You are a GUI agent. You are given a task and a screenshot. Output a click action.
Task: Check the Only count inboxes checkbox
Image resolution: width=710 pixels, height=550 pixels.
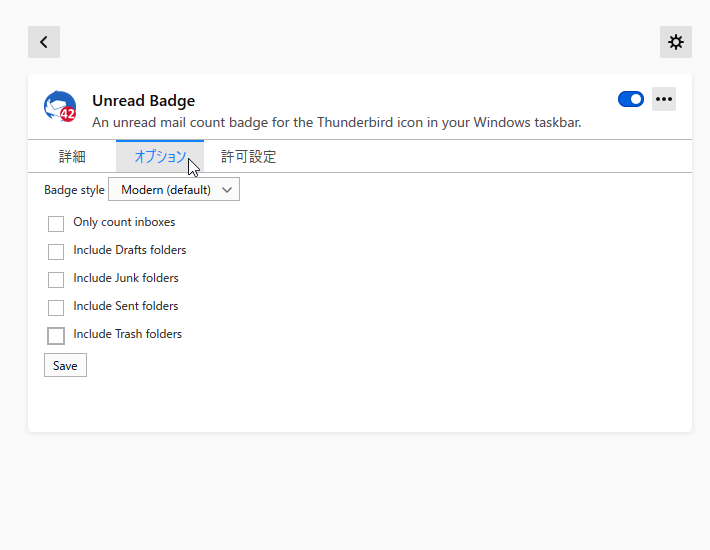[x=56, y=224]
